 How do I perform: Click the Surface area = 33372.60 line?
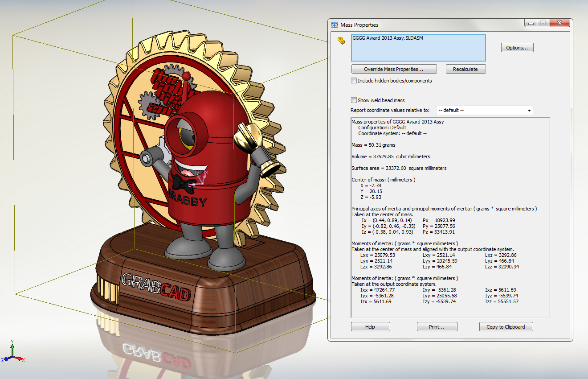(399, 168)
